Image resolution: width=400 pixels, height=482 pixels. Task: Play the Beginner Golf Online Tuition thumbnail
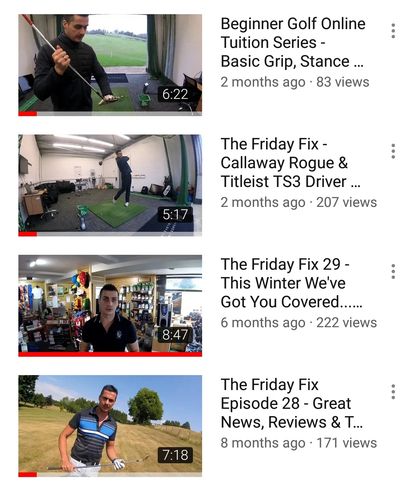click(110, 65)
